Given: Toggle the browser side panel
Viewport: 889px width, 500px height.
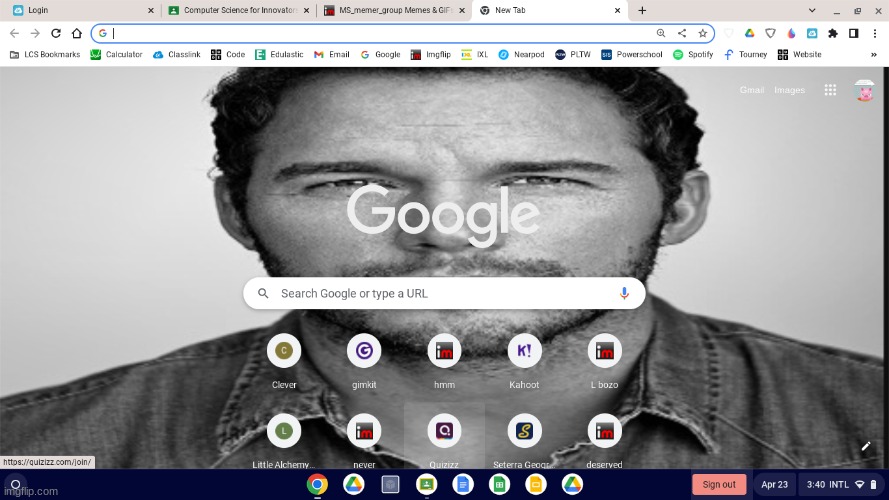Looking at the screenshot, I should pos(853,33).
